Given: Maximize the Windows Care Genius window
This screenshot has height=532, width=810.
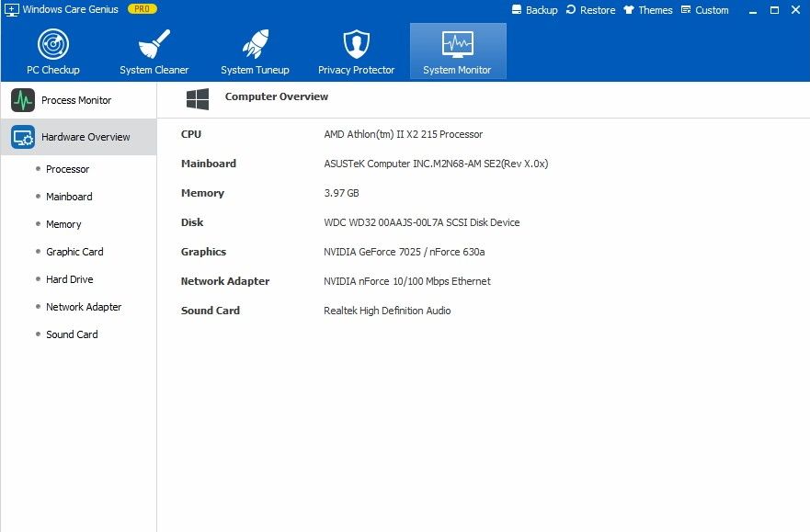Looking at the screenshot, I should (x=774, y=10).
